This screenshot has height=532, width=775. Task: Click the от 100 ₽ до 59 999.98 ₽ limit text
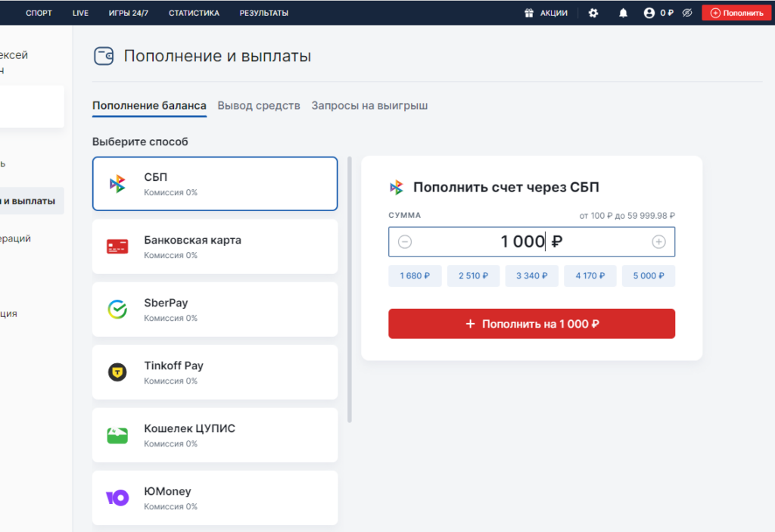coord(627,216)
